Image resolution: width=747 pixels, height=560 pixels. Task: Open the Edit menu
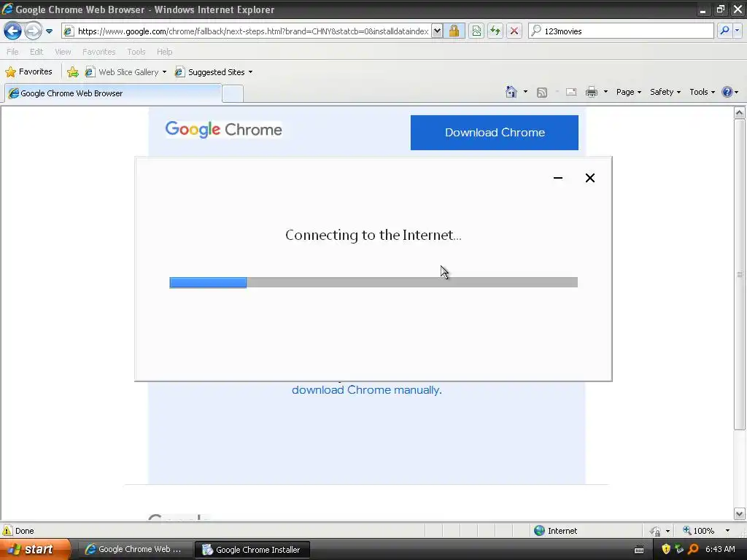click(x=36, y=52)
